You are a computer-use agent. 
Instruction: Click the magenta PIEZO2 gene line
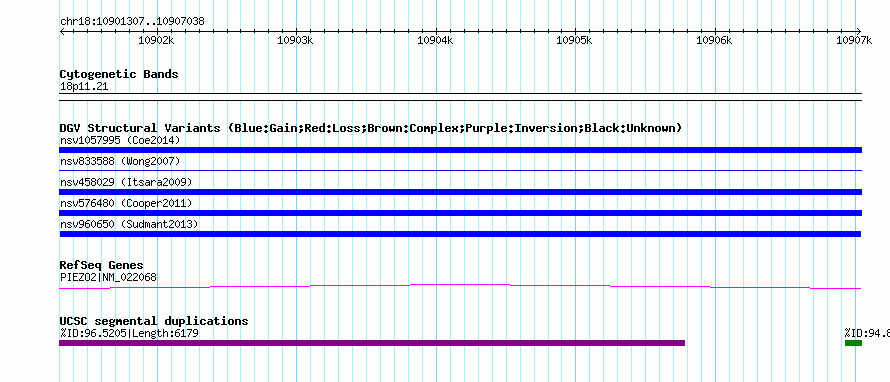point(460,286)
